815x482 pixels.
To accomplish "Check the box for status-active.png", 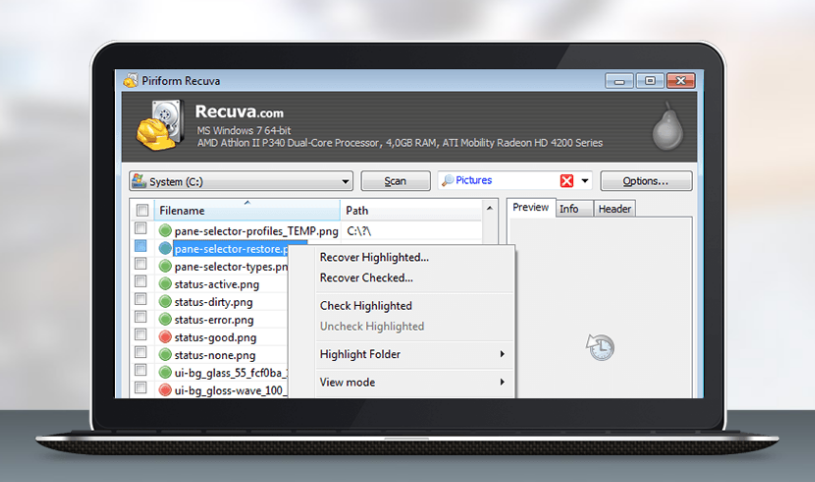I will coord(140,281).
